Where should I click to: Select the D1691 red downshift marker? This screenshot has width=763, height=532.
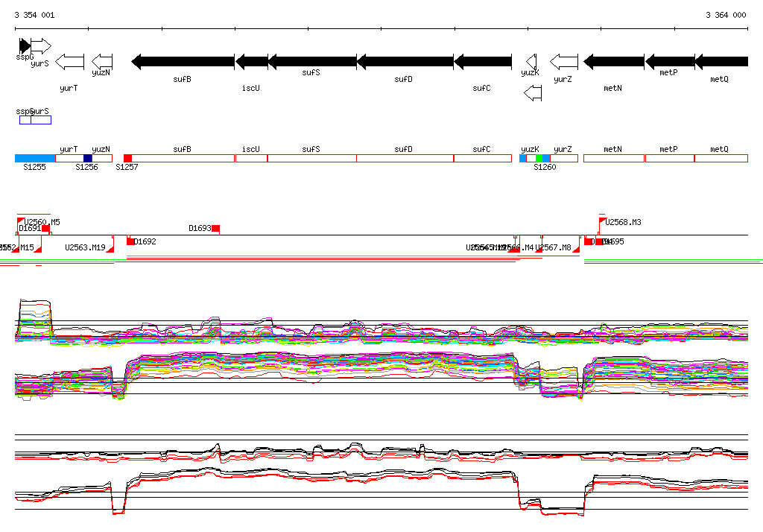[x=45, y=228]
